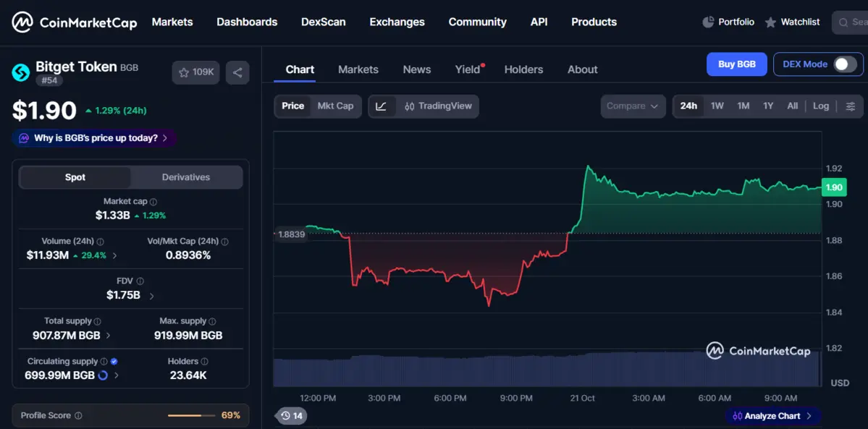Click the Bitget Token coin logo
Viewport: 868px width, 429px height.
pyautogui.click(x=21, y=72)
